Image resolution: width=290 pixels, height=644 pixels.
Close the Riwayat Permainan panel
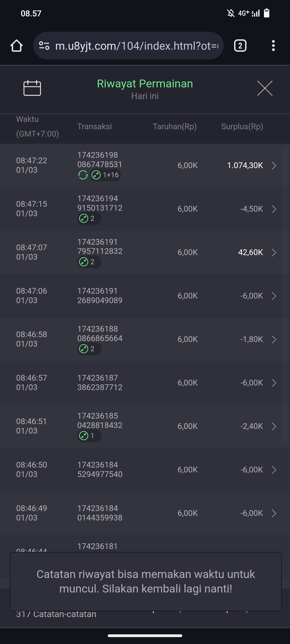265,88
